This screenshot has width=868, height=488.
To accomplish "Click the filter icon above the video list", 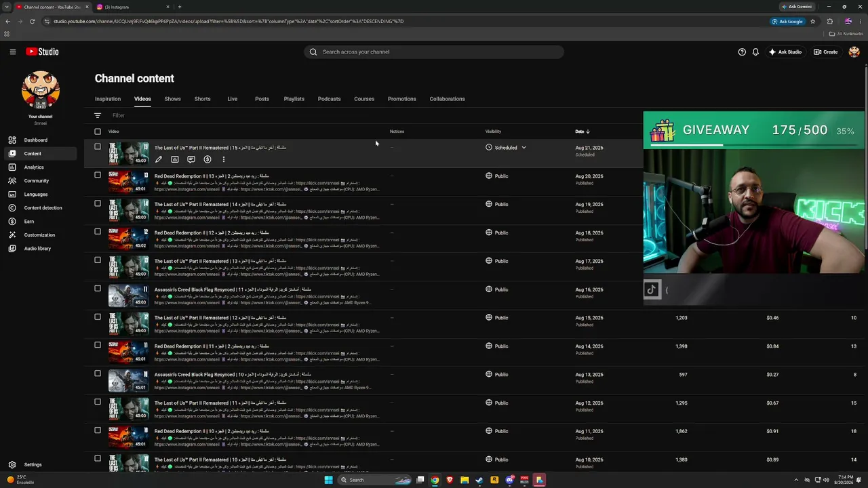I will (98, 116).
